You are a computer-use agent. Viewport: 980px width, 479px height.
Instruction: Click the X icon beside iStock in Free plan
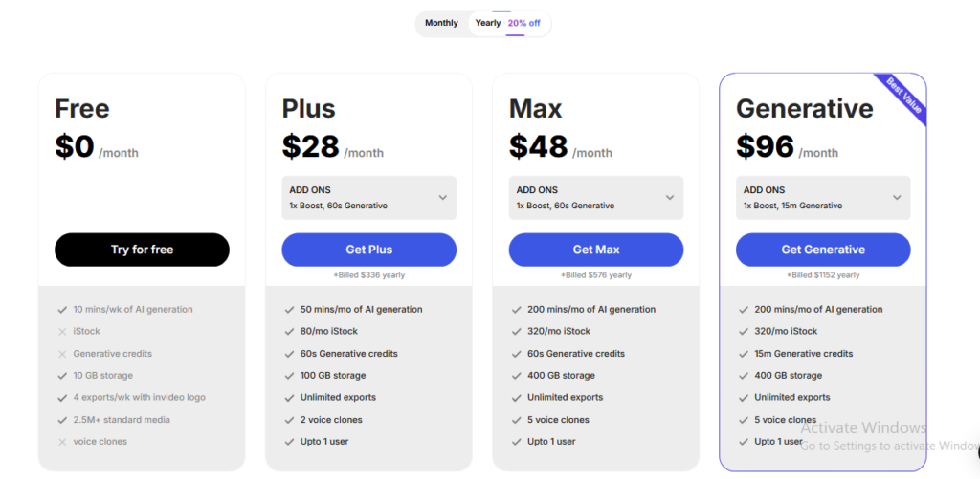(x=62, y=332)
